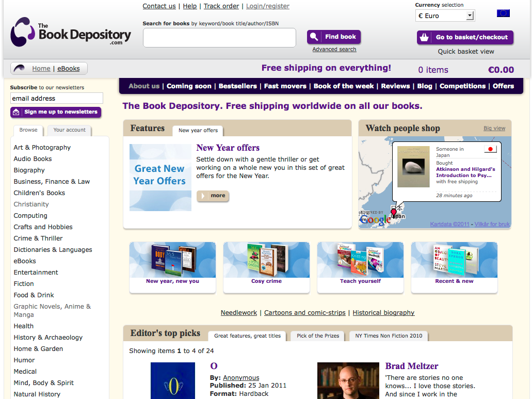
Task: Click the European Union flag icon
Action: [x=503, y=13]
